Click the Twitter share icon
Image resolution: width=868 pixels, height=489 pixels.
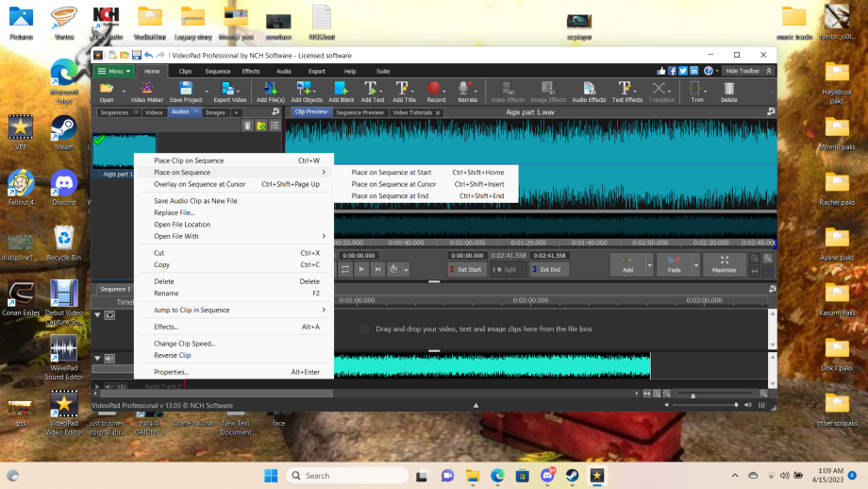tap(682, 71)
